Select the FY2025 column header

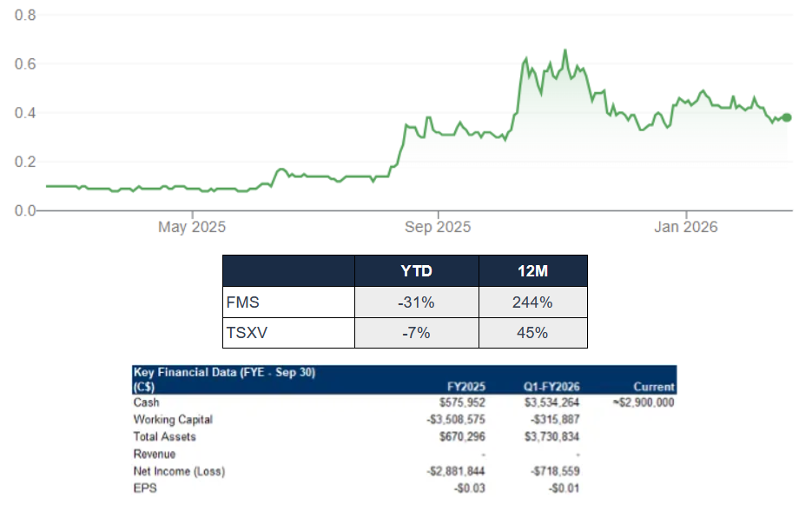pyautogui.click(x=465, y=387)
